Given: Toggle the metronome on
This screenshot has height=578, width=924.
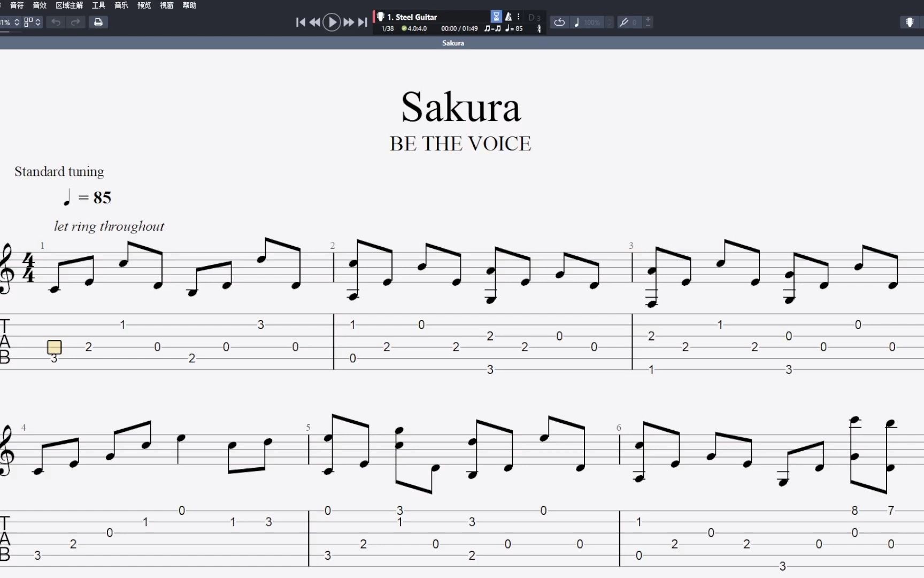Looking at the screenshot, I should click(x=509, y=17).
